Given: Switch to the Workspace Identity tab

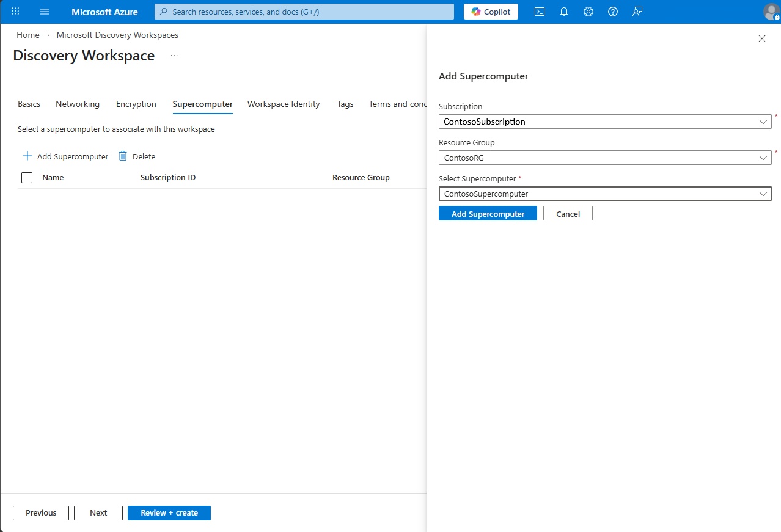Looking at the screenshot, I should pyautogui.click(x=284, y=104).
